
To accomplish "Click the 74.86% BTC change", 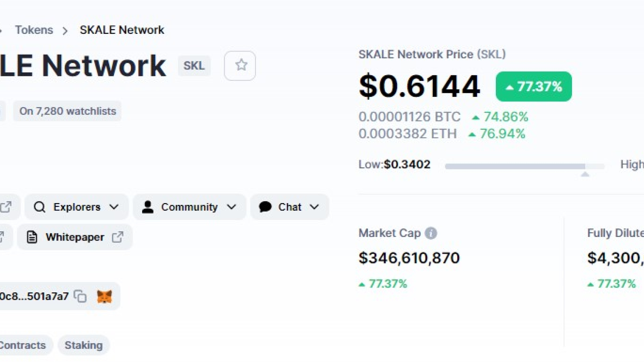I will point(500,117).
